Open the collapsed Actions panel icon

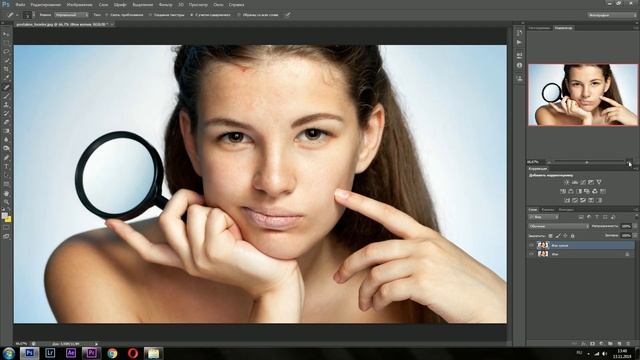[519, 42]
